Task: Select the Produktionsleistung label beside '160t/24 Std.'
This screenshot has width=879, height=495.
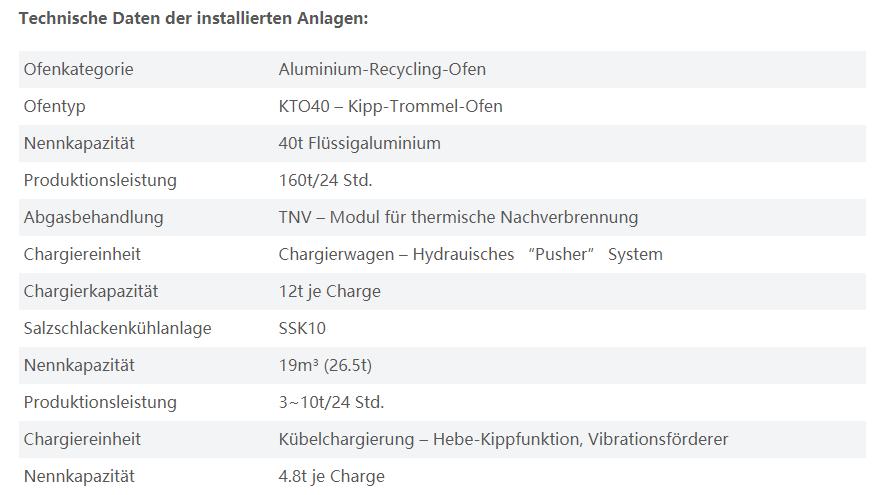Action: coord(100,180)
